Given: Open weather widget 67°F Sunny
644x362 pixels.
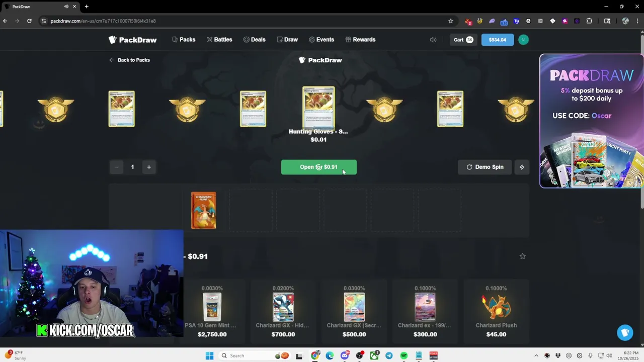Looking at the screenshot, I should [15, 355].
